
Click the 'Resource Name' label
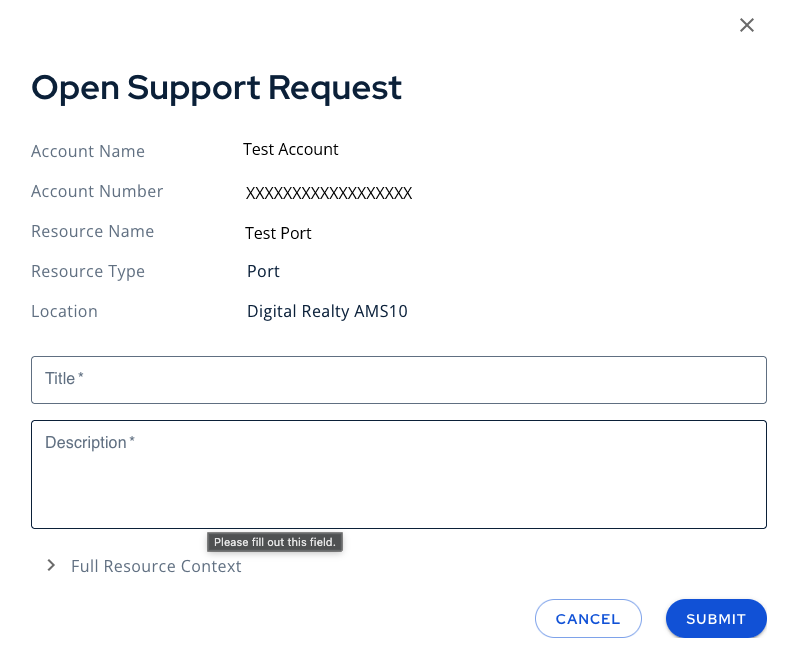(93, 232)
